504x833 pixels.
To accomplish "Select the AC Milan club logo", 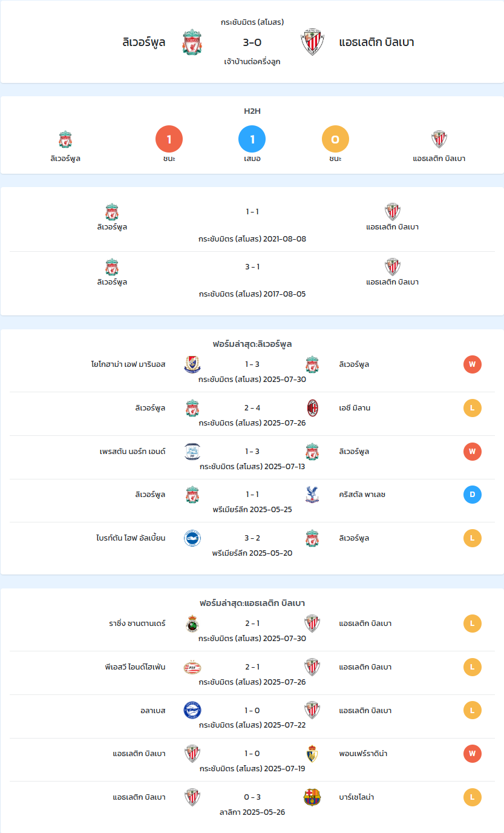I will tap(312, 408).
